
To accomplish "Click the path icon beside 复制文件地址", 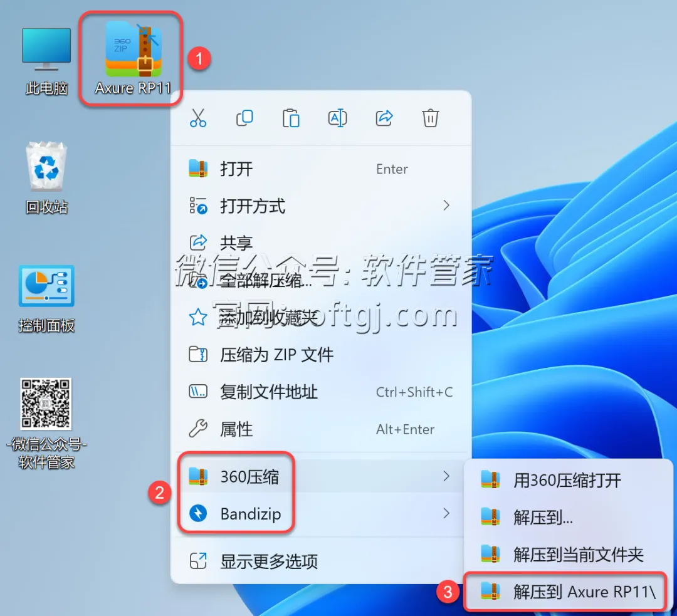I will tap(198, 392).
